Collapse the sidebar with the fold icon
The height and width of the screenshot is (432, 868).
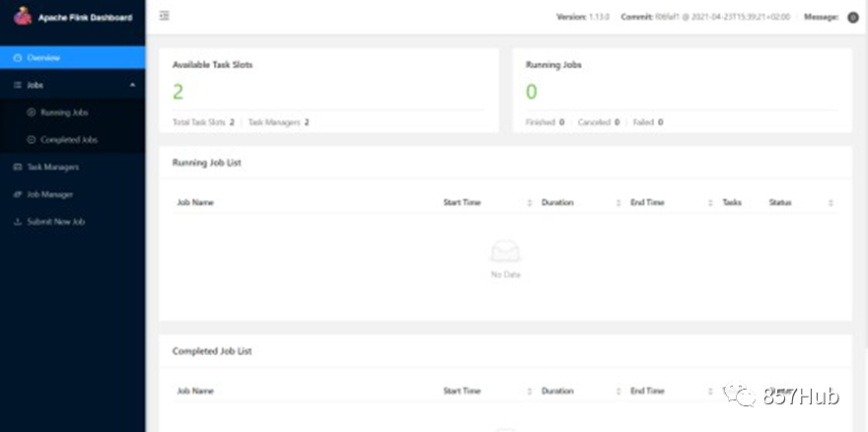pyautogui.click(x=164, y=16)
